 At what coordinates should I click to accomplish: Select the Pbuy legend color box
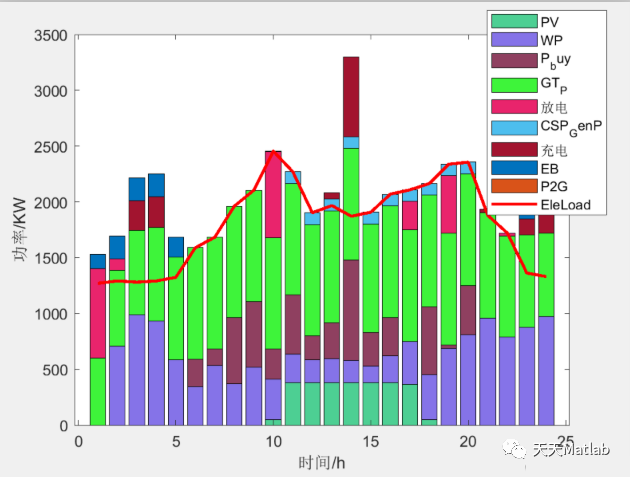(x=514, y=61)
